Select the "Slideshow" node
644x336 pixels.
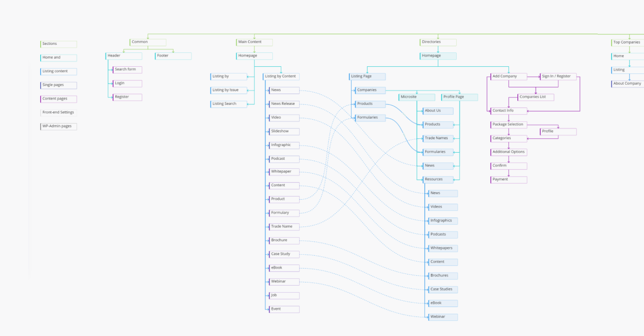pyautogui.click(x=284, y=131)
